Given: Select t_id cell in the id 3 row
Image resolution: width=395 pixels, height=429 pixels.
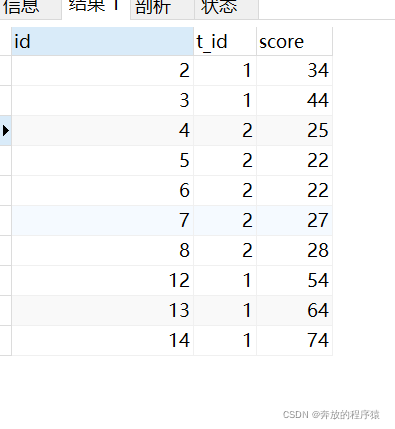Looking at the screenshot, I should [225, 101].
